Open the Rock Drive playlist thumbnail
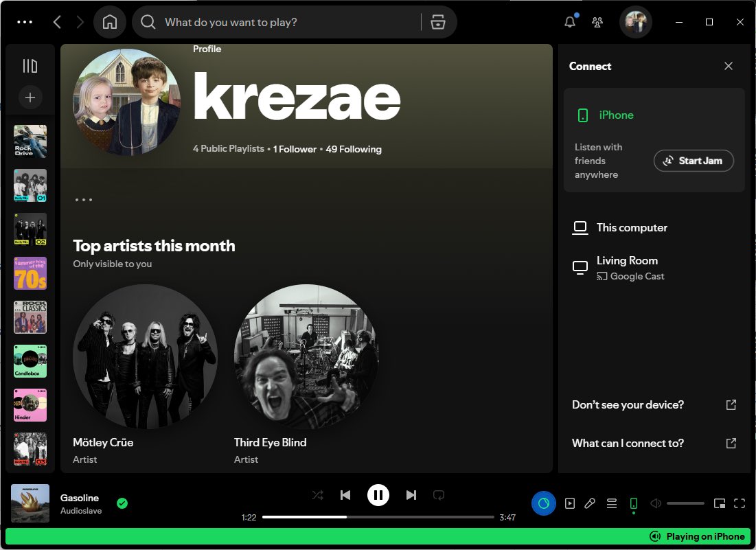 (x=30, y=141)
